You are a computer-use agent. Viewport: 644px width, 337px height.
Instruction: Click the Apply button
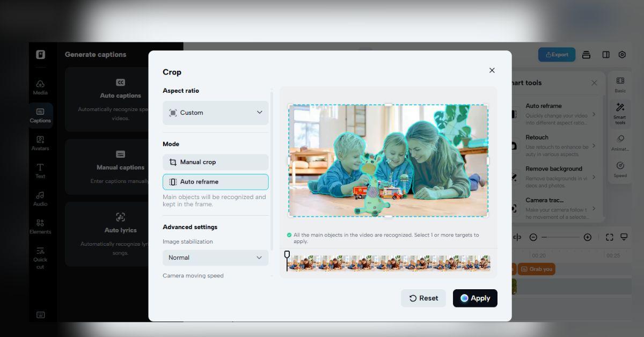coord(475,298)
